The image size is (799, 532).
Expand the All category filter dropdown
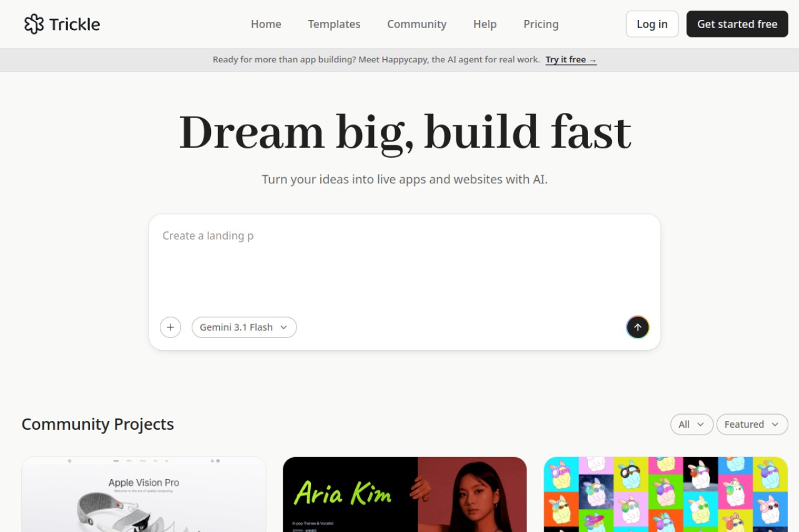click(x=692, y=424)
